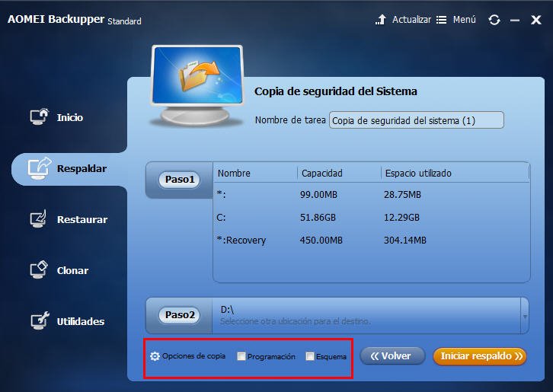Click the Esquema label text

point(331,357)
